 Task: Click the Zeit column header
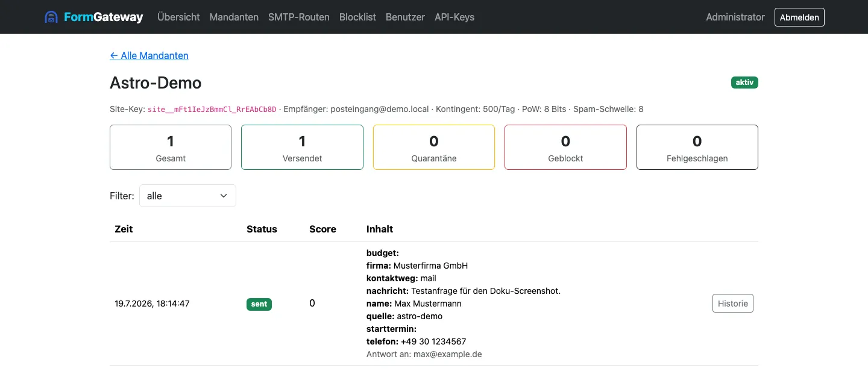(124, 229)
